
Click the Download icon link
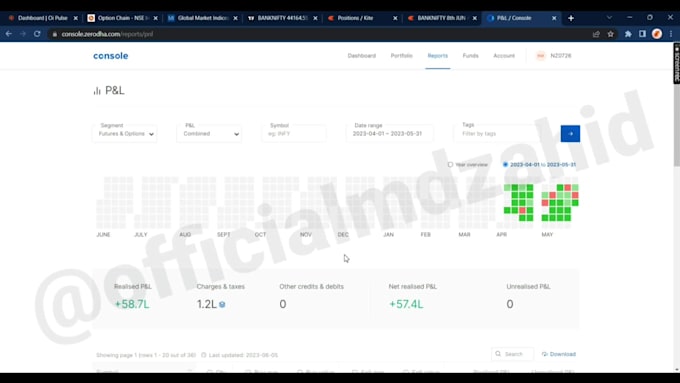coord(545,354)
